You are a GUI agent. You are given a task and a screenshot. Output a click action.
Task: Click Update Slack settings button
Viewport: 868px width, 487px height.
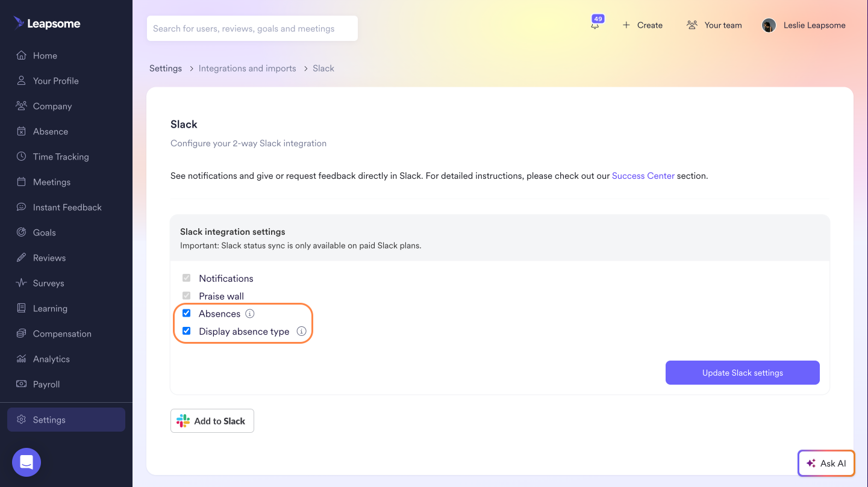tap(743, 373)
